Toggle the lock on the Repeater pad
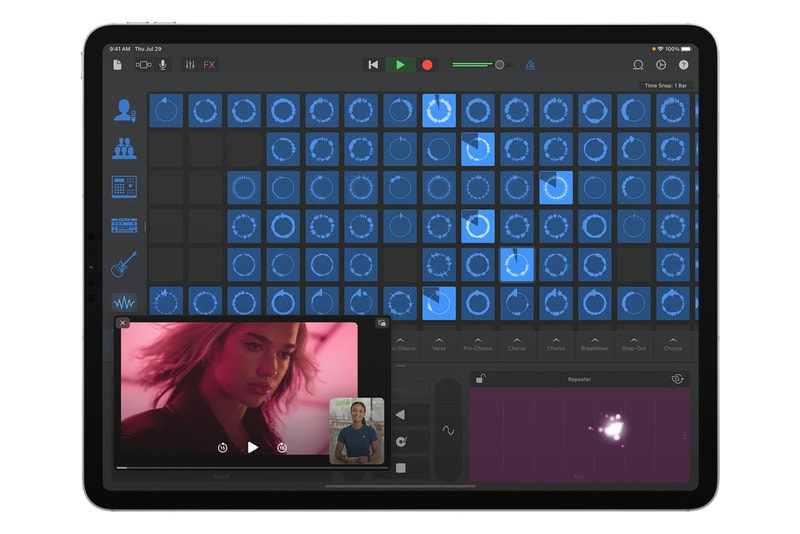800x534 pixels. pyautogui.click(x=481, y=379)
